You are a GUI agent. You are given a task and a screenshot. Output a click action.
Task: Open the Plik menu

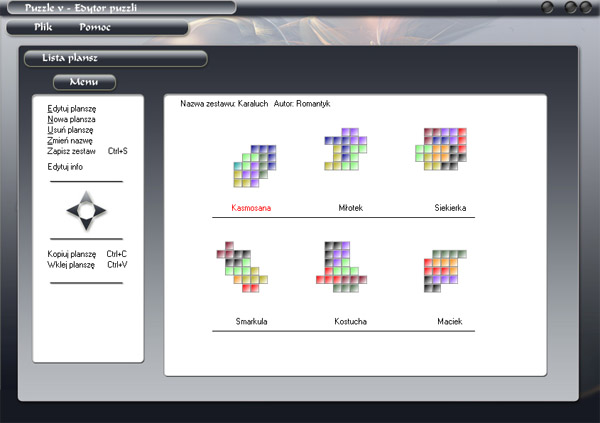[43, 27]
